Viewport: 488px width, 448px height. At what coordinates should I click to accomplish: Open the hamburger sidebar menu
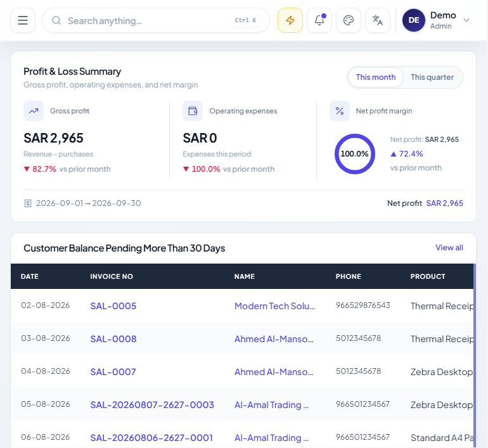pos(23,20)
